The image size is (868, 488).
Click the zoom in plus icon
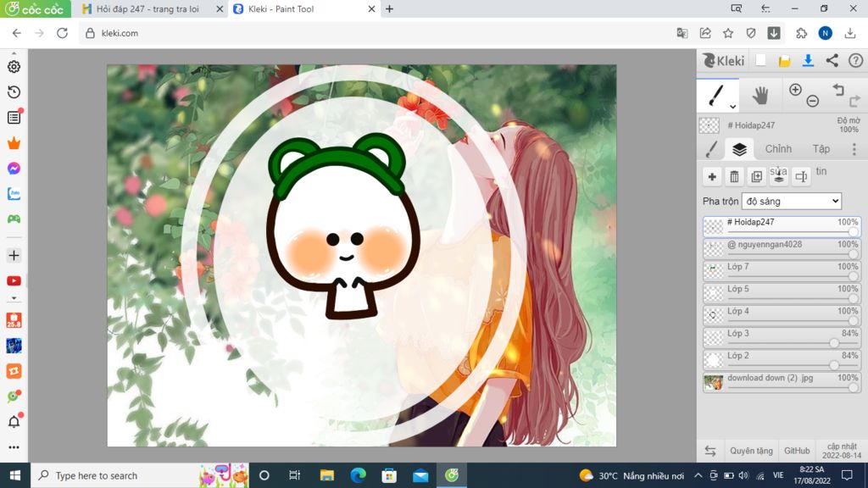click(795, 90)
